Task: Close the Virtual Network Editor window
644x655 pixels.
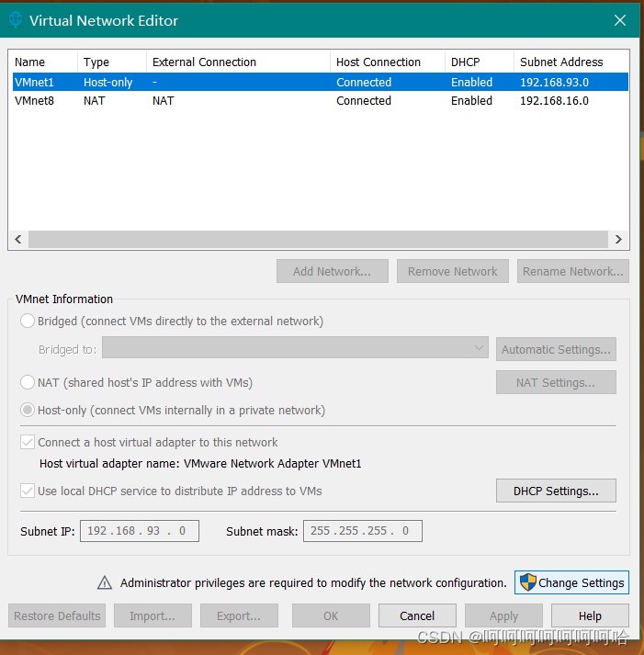Action: click(x=620, y=20)
